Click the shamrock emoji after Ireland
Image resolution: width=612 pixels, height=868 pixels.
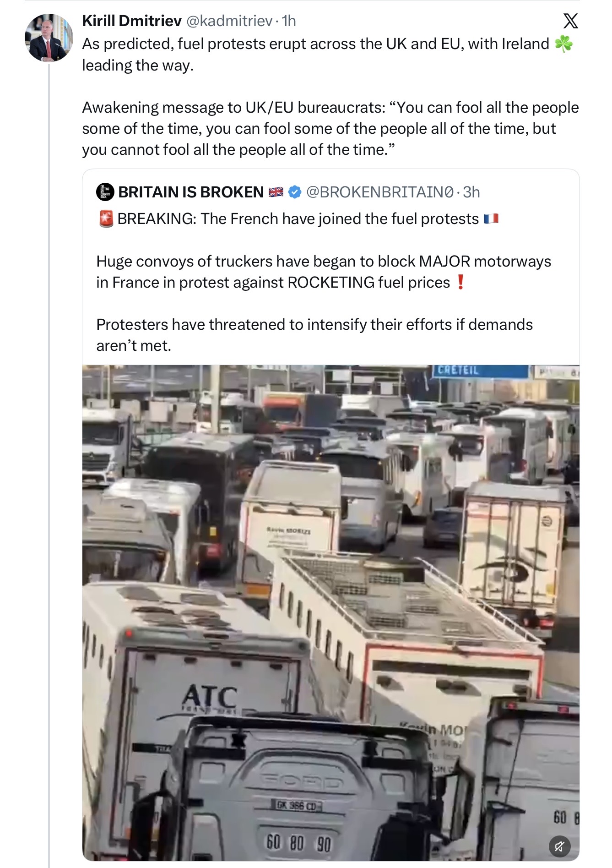(563, 44)
